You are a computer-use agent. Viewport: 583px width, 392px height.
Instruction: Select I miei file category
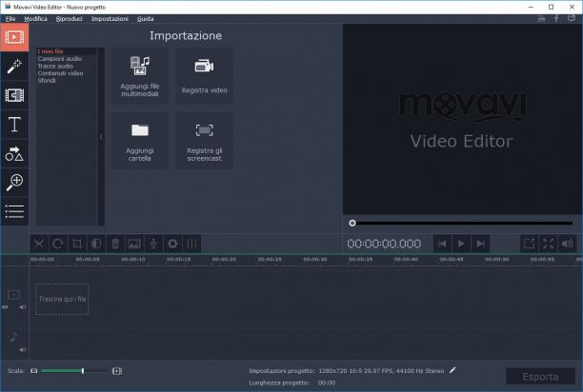[x=50, y=51]
